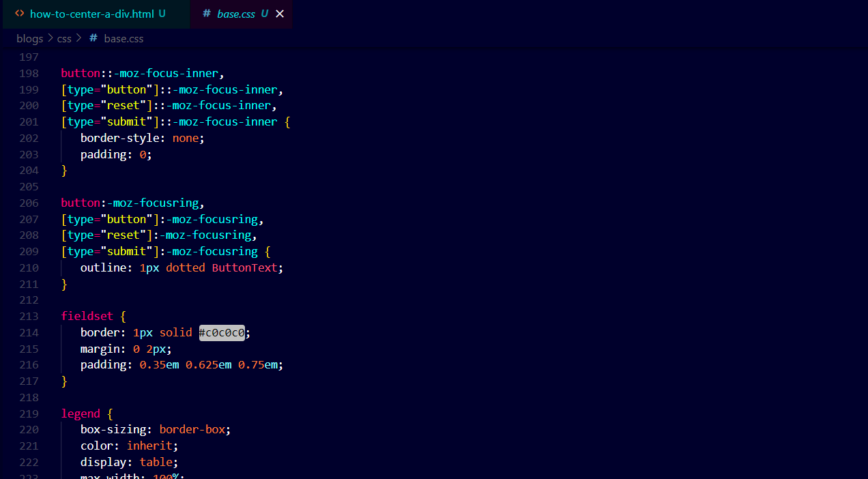Open the 'css' breadcrumb dropdown
The image size is (868, 479).
(63, 38)
